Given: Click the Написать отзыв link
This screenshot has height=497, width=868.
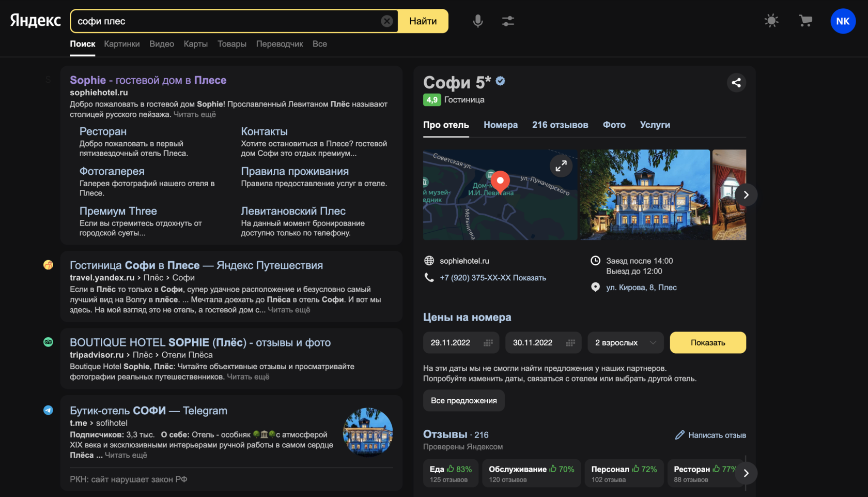Looking at the screenshot, I should (x=717, y=435).
